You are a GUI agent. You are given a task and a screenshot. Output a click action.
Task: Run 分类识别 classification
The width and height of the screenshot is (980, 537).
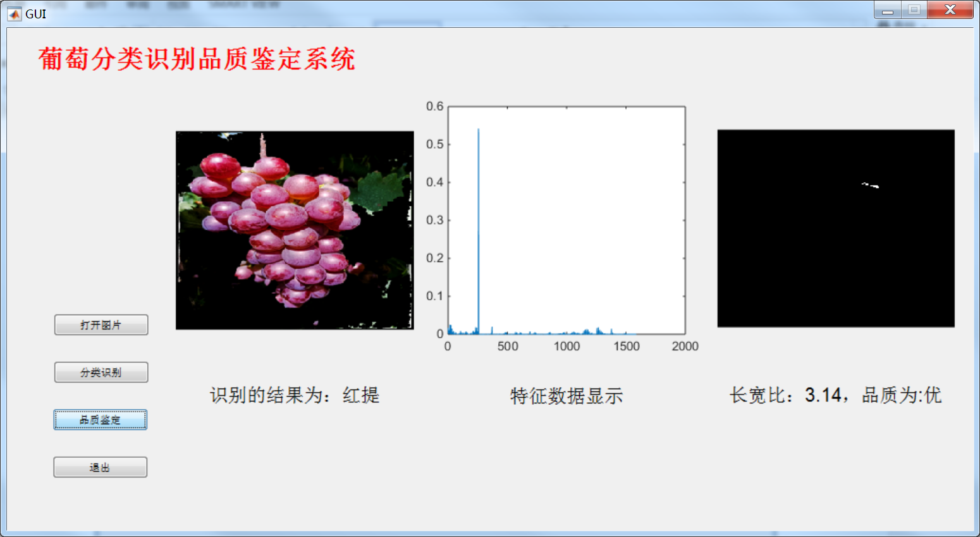pyautogui.click(x=101, y=372)
